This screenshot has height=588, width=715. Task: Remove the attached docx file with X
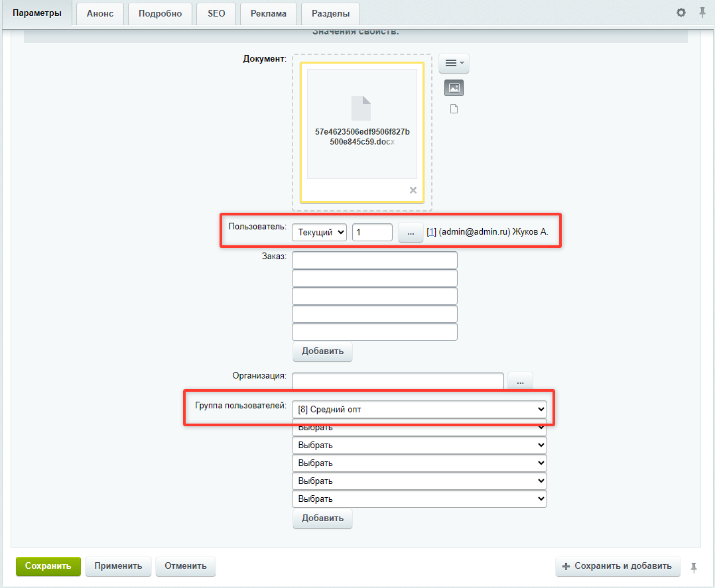[x=413, y=190]
